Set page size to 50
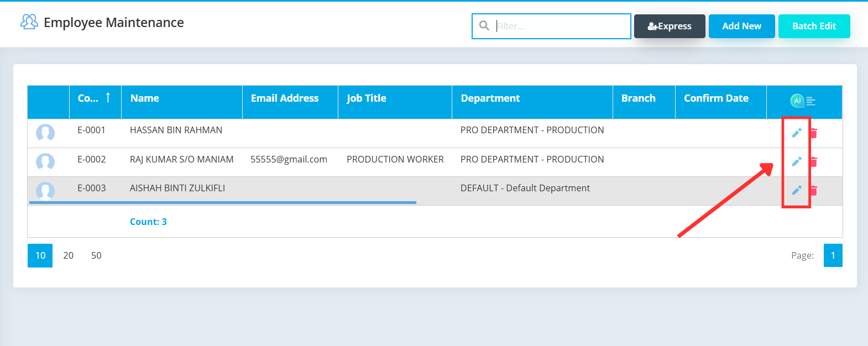This screenshot has height=346, width=868. point(96,255)
